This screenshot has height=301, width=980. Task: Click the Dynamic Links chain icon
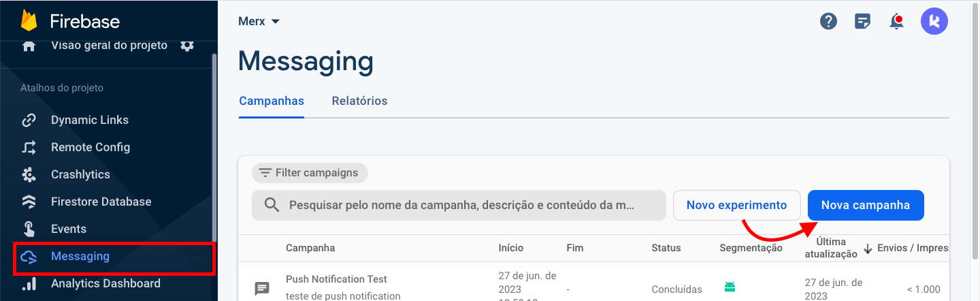pos(29,120)
